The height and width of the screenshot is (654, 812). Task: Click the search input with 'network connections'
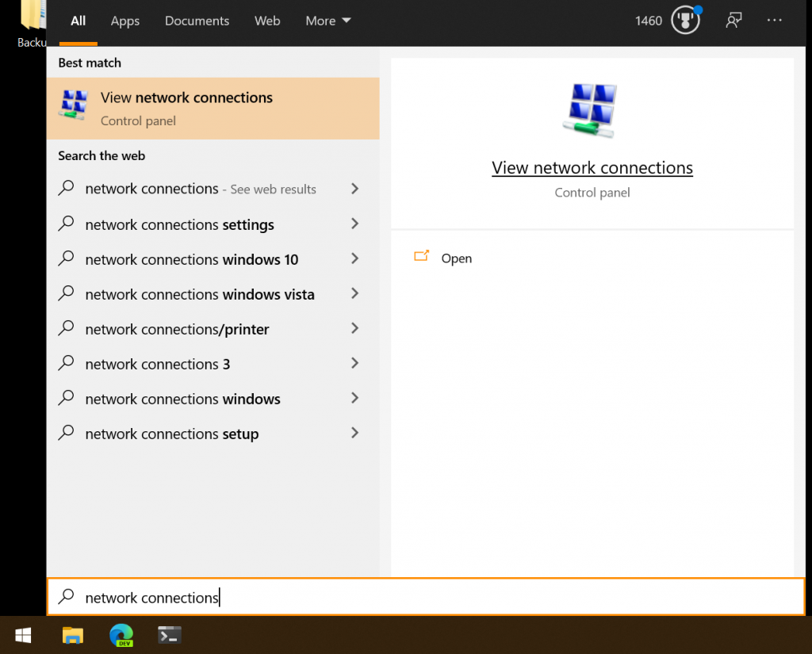tap(426, 597)
